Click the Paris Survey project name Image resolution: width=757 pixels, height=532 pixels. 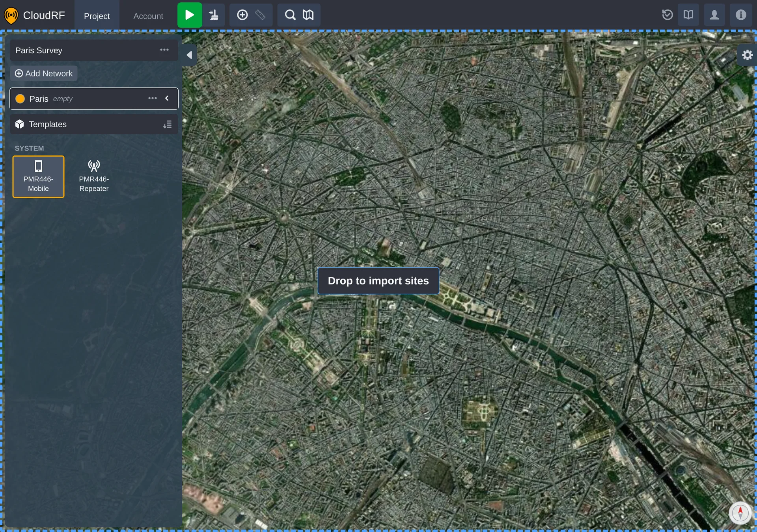point(39,50)
